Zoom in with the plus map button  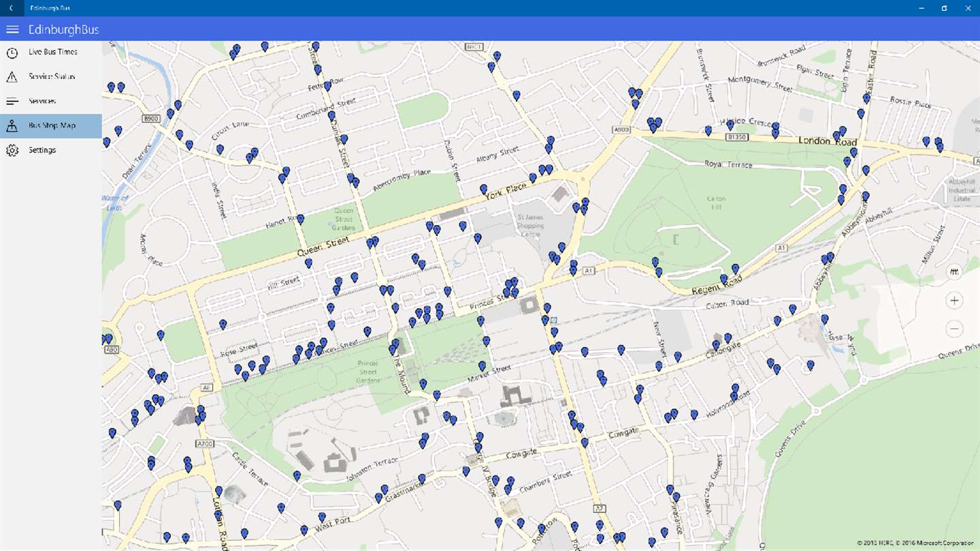(955, 301)
